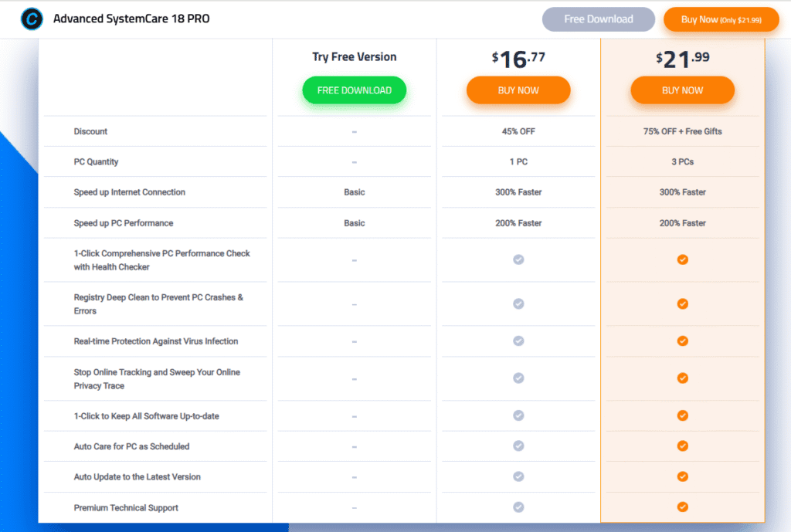Click the Speed up Internet Connection label
Screen dimensions: 791x532
coord(130,192)
